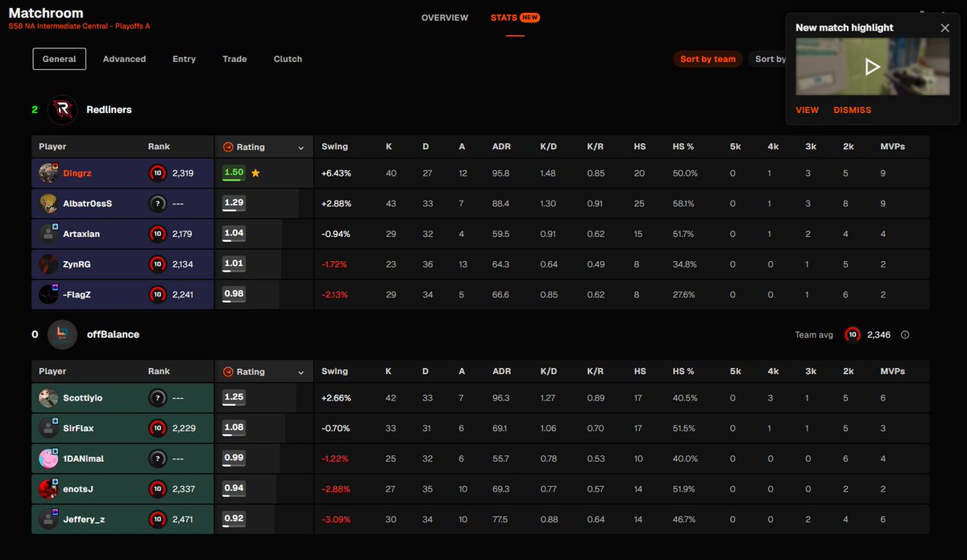Enable the Sort by team option
The image size is (967, 560).
pyautogui.click(x=708, y=59)
